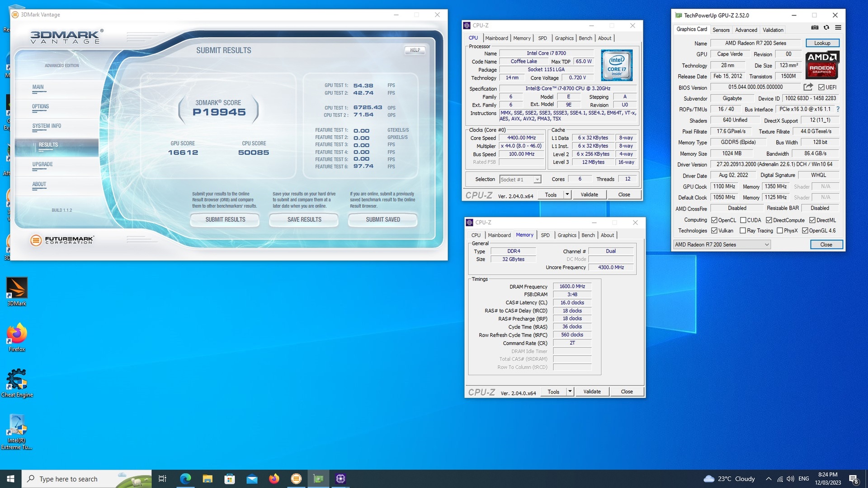This screenshot has height=488, width=868.
Task: Click the GPU-Z taskbar icon
Action: (318, 479)
